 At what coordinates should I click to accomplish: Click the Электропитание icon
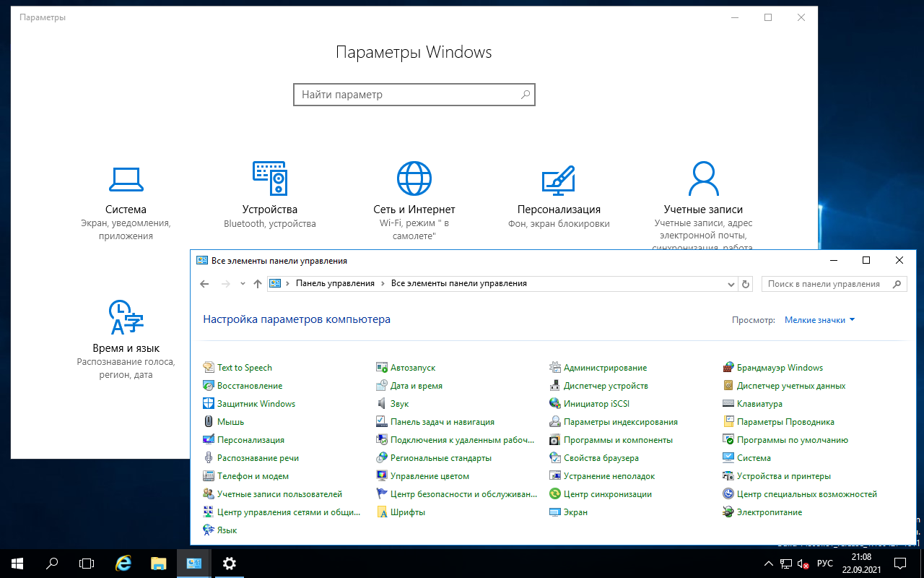pos(728,512)
